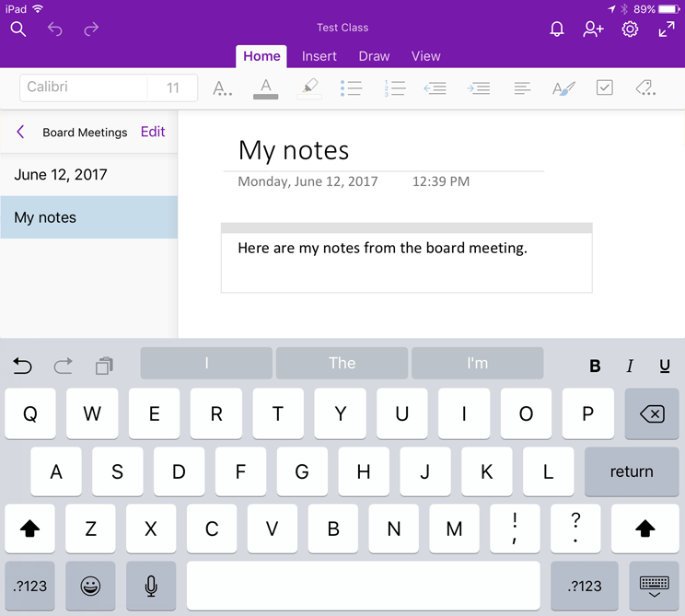This screenshot has width=685, height=616.
Task: Select the My notes page
Action: (x=88, y=217)
